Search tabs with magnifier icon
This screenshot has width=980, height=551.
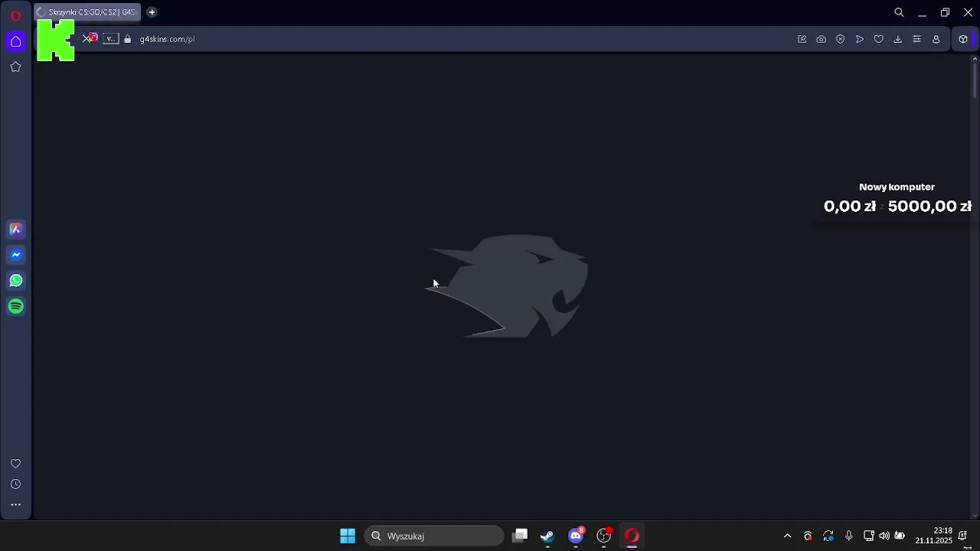(x=900, y=12)
